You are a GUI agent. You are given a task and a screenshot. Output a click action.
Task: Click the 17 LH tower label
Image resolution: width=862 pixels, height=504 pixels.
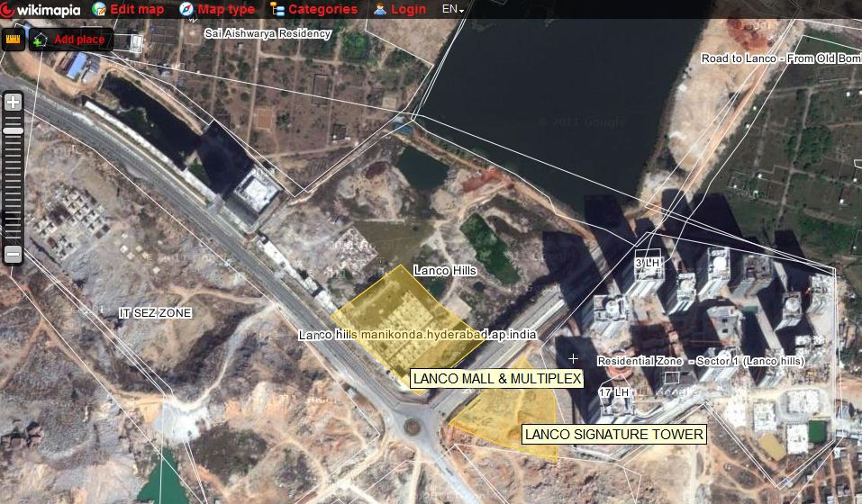coord(613,392)
